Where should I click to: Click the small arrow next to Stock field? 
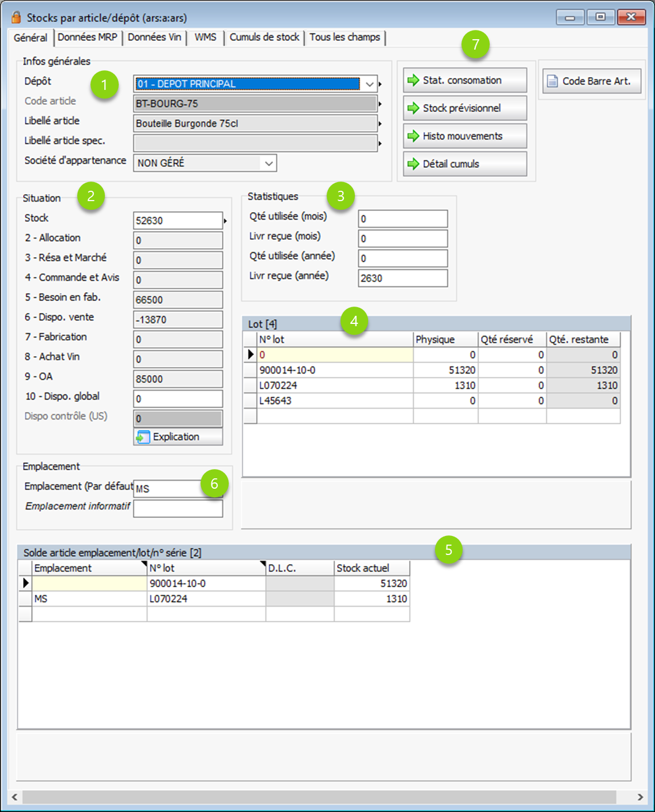click(225, 221)
